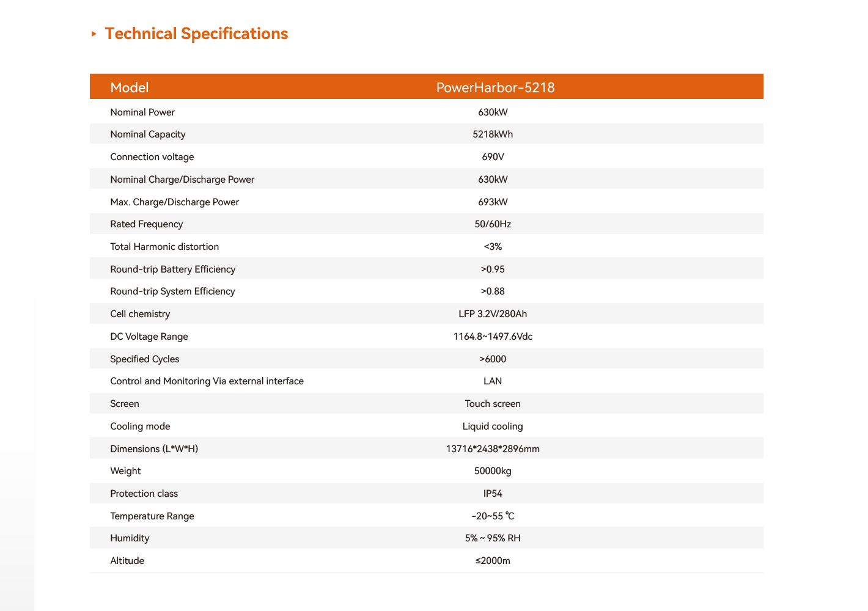Click the LAN value
868x611 pixels.
[x=493, y=381]
